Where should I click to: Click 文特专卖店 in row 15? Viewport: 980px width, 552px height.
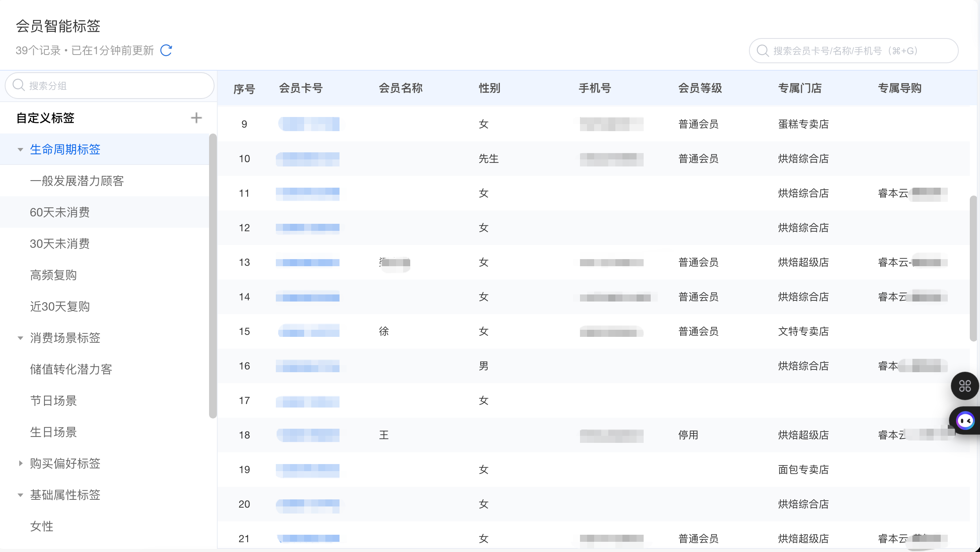coord(804,331)
